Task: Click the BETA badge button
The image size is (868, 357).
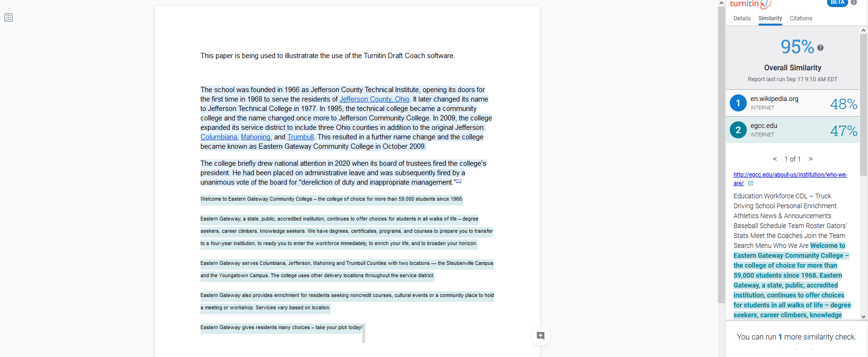Action: coord(837,3)
